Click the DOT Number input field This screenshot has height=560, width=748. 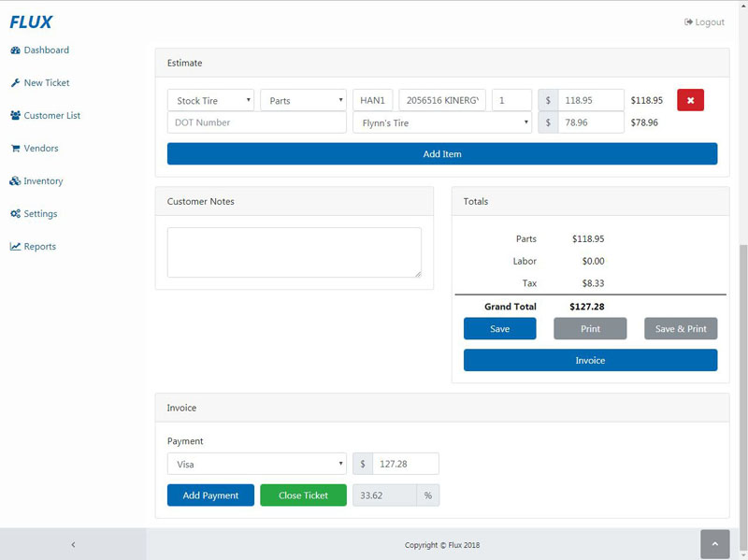[x=256, y=122]
